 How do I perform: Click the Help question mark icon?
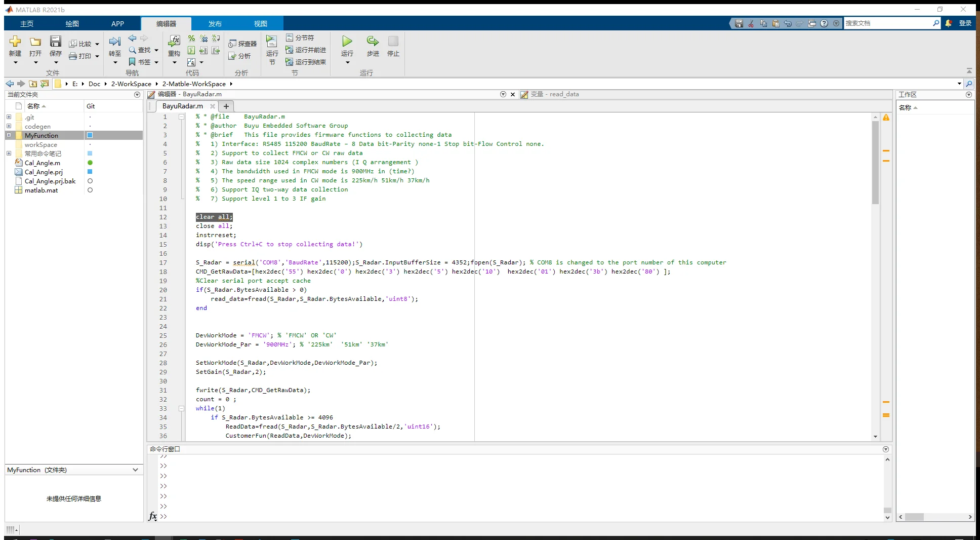(824, 23)
